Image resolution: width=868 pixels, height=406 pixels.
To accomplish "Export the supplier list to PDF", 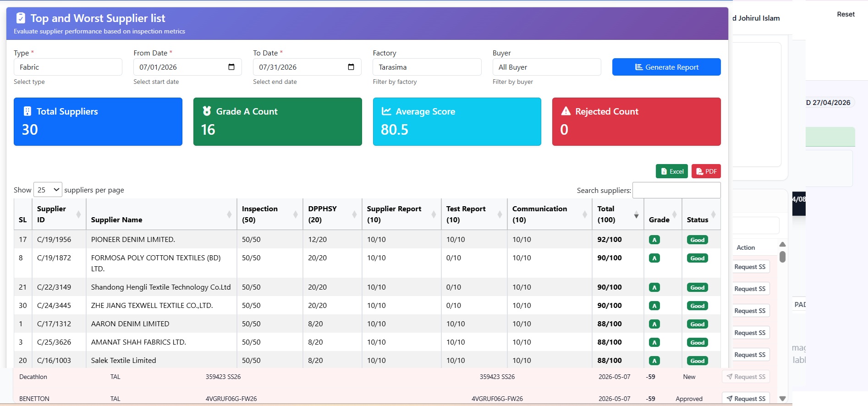I will (706, 171).
